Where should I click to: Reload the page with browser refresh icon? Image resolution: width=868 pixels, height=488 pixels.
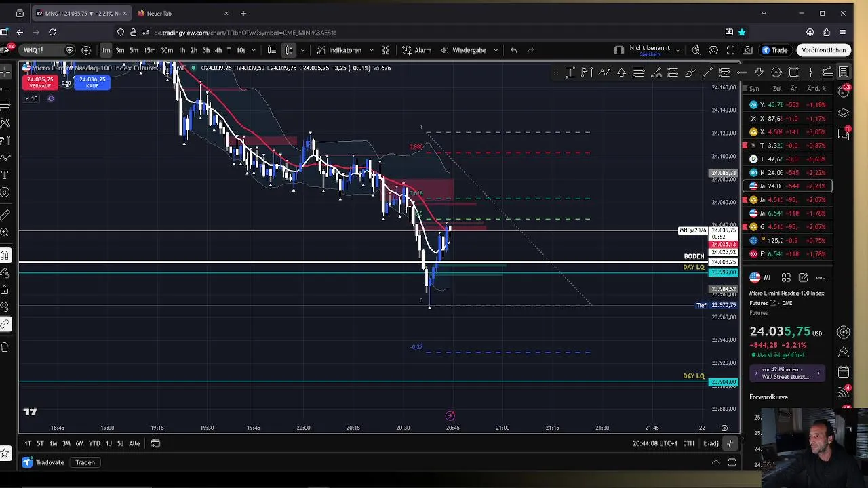52,32
